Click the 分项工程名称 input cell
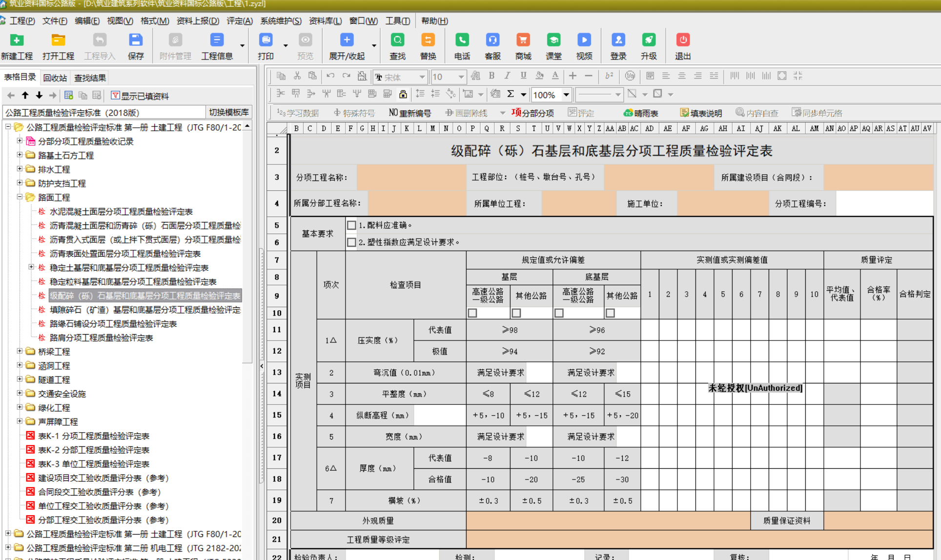Viewport: 941px width, 560px height. [411, 177]
